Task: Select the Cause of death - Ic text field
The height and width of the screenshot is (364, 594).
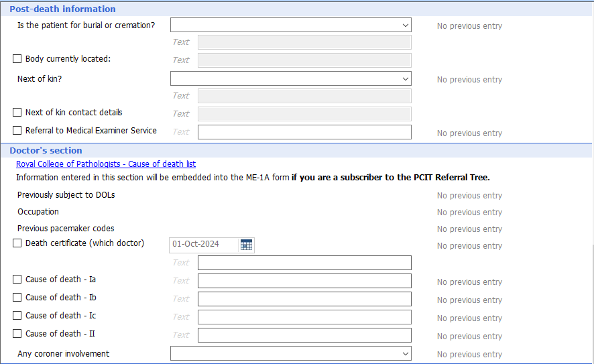Action: click(x=304, y=317)
